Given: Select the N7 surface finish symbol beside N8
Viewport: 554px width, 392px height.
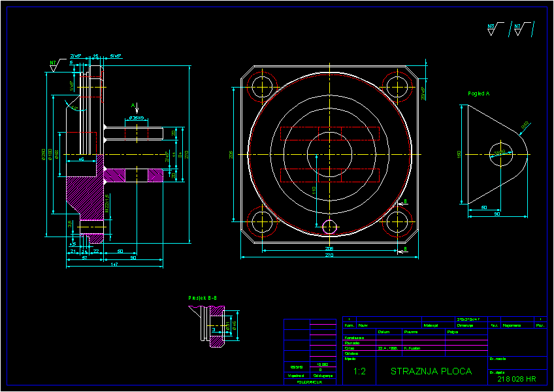Looking at the screenshot, I should coord(517,26).
